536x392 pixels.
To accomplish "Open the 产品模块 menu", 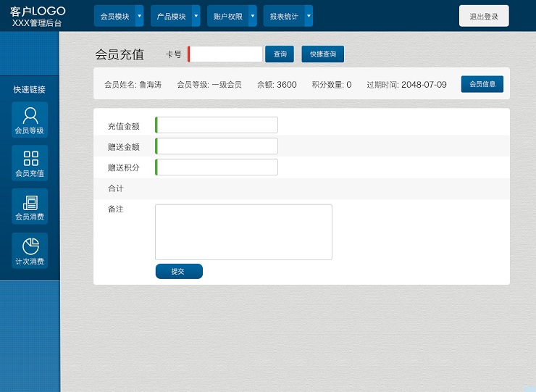I will 171,16.
